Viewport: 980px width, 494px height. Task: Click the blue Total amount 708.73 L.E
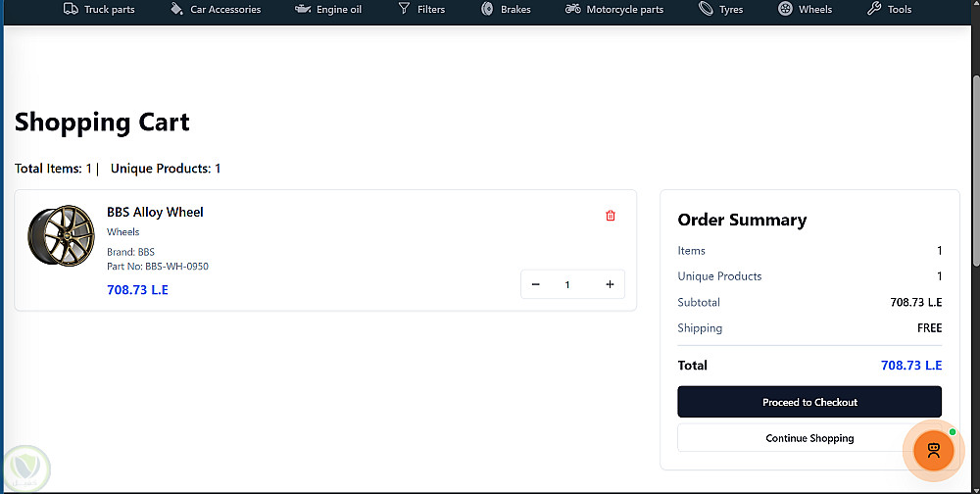(911, 366)
